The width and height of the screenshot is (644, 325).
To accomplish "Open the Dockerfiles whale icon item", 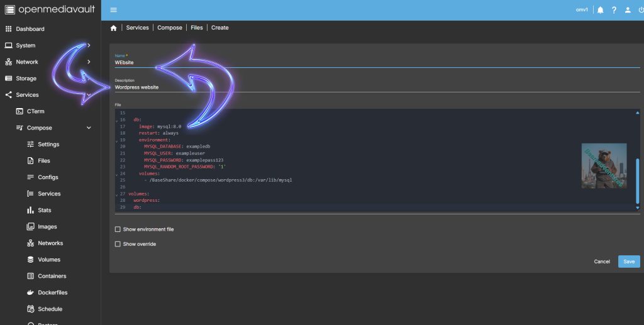I will pos(52,292).
